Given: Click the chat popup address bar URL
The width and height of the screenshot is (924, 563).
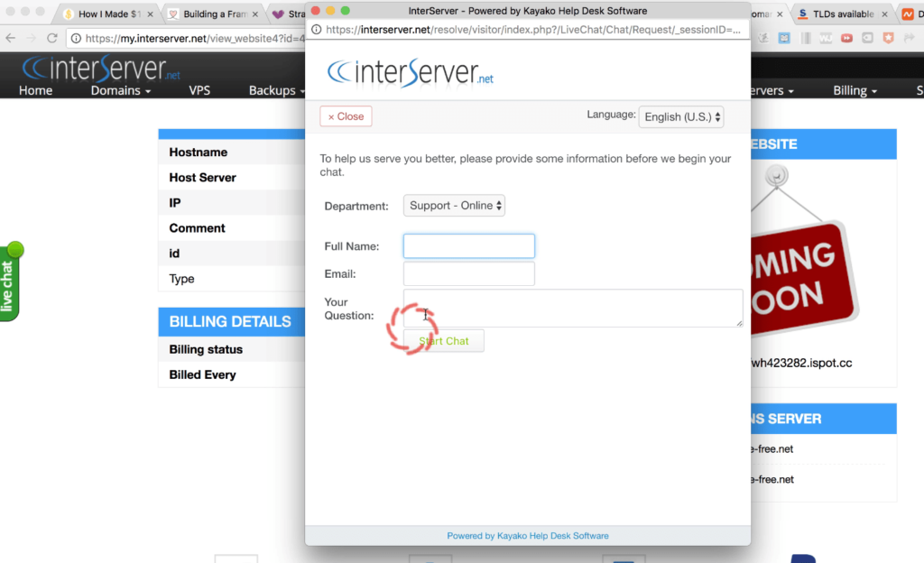Looking at the screenshot, I should point(532,30).
